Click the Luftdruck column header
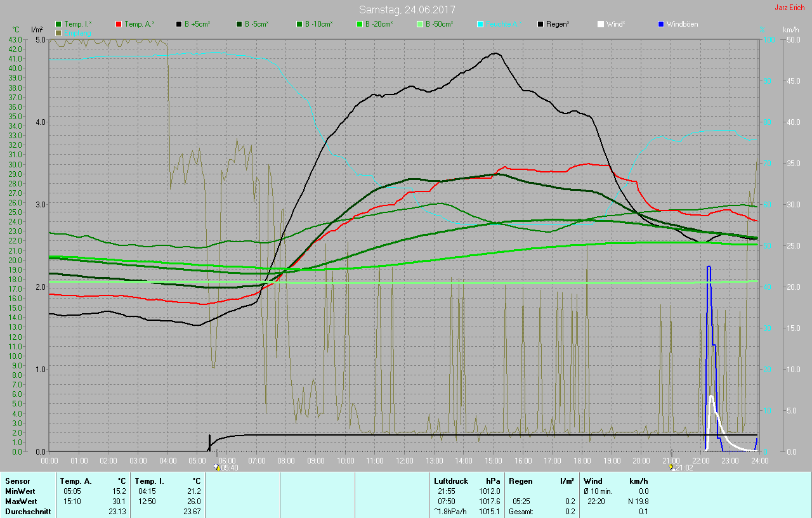This screenshot has width=812, height=518. pos(452,481)
